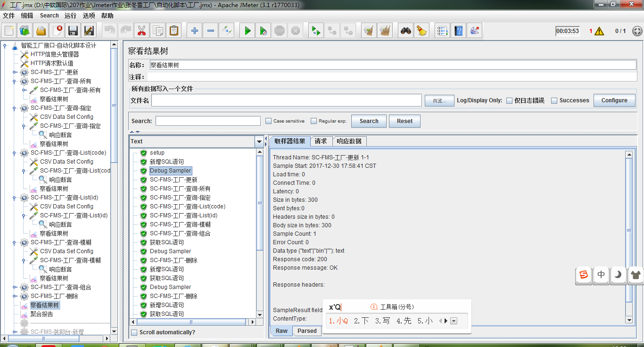The image size is (644, 347).
Task: Click the Sogou S input method icon
Action: pyautogui.click(x=584, y=275)
